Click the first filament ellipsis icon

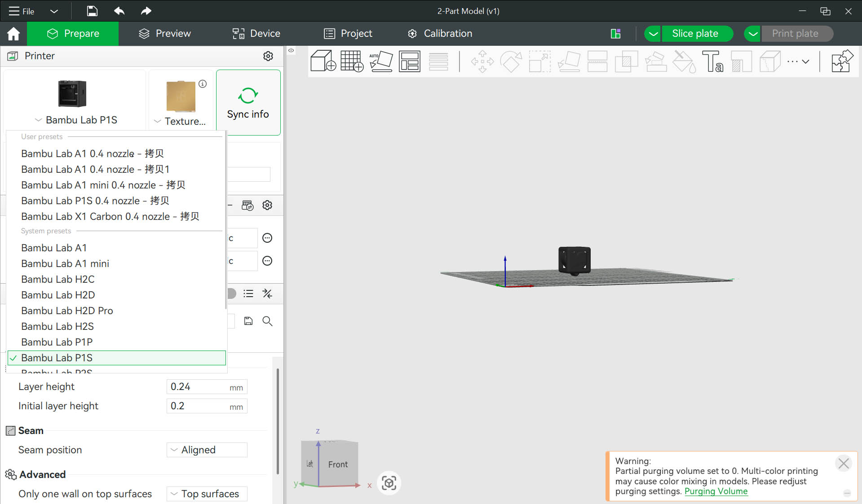[267, 238]
